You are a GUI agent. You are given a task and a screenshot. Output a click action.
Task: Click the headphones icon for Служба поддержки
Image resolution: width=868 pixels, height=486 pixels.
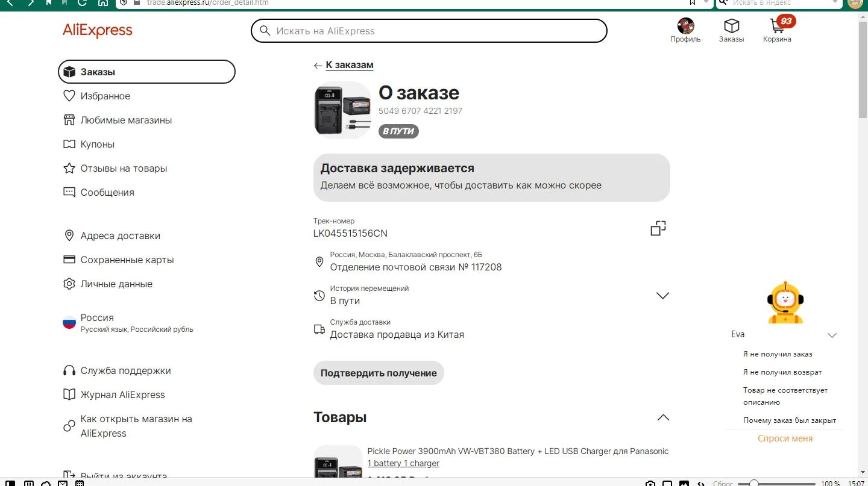pos(69,370)
